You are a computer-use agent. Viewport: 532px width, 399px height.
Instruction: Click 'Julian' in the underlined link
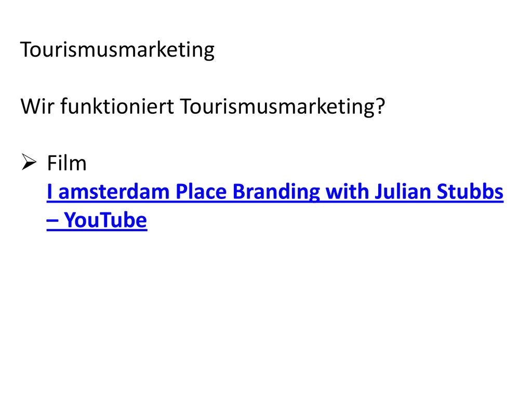(x=403, y=191)
